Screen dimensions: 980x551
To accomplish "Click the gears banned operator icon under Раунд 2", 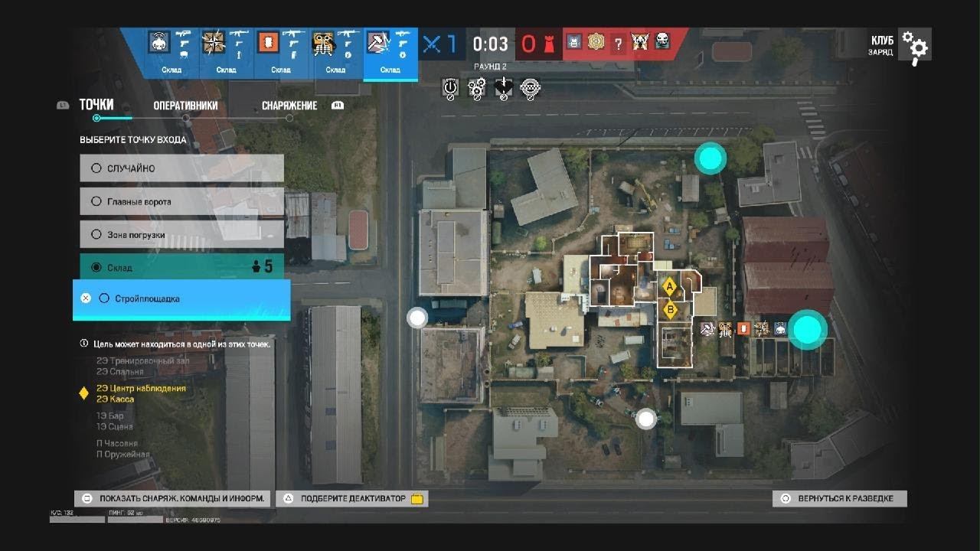I will point(477,89).
